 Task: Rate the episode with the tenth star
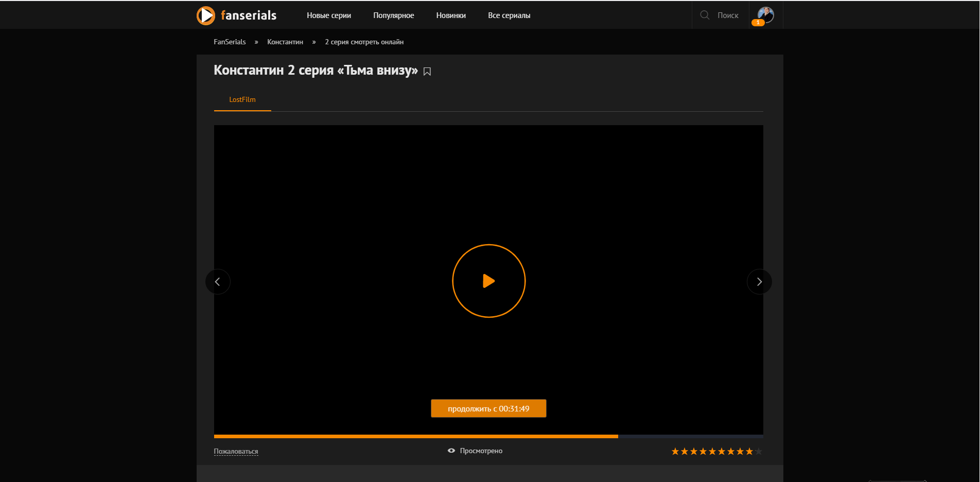point(759,452)
